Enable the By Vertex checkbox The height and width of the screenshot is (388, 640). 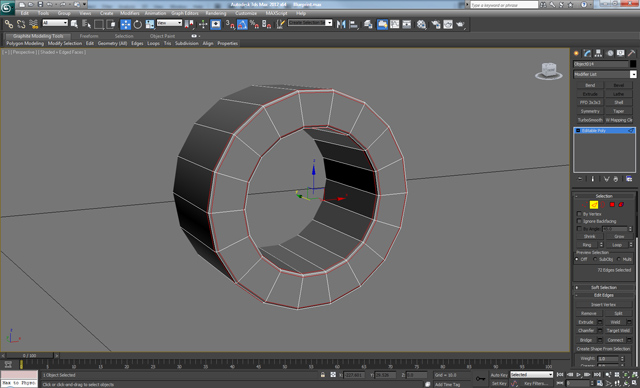579,214
